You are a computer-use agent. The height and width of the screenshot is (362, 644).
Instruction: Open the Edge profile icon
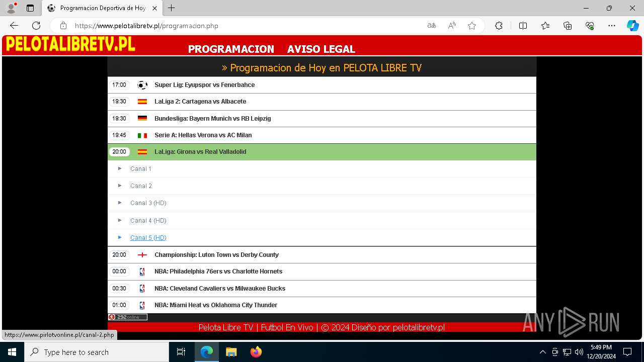click(11, 8)
